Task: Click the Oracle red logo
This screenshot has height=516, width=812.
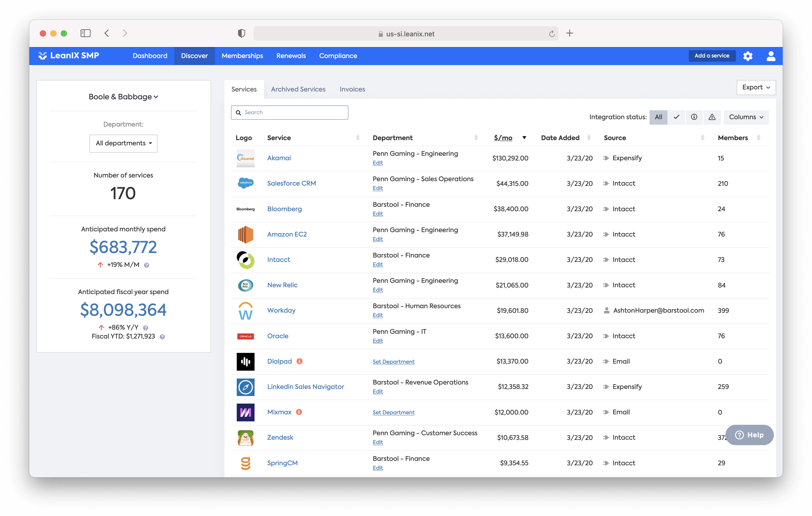Action: [245, 336]
